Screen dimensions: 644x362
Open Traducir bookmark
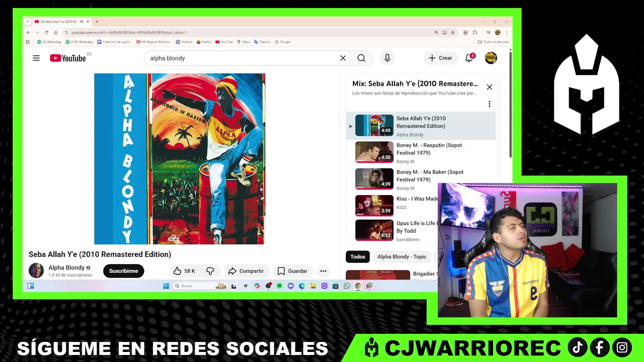pos(263,42)
